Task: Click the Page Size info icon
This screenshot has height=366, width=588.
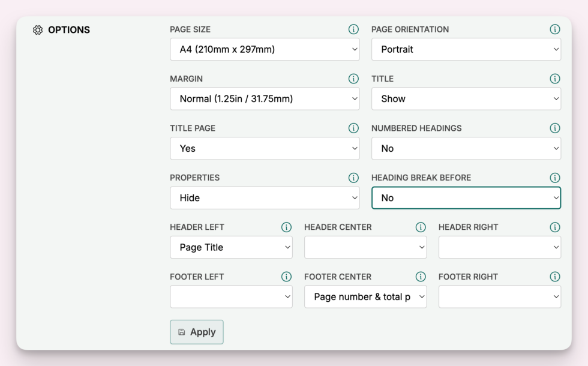Action: click(353, 29)
